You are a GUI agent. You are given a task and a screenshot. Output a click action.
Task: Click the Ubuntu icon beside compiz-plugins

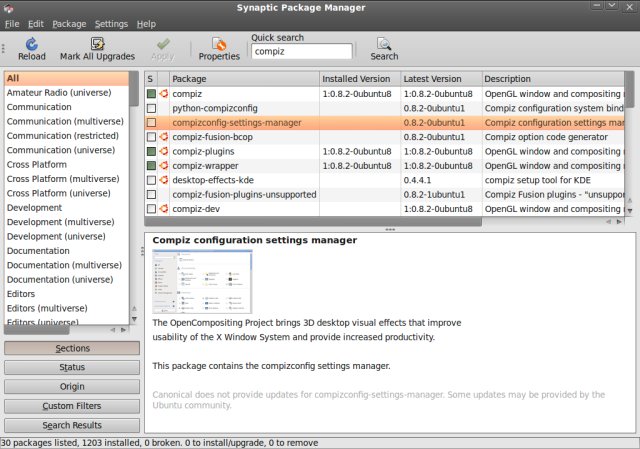click(164, 151)
